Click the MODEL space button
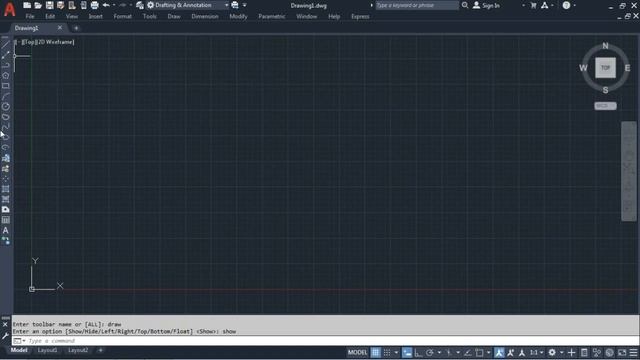640x360 pixels. (x=357, y=353)
